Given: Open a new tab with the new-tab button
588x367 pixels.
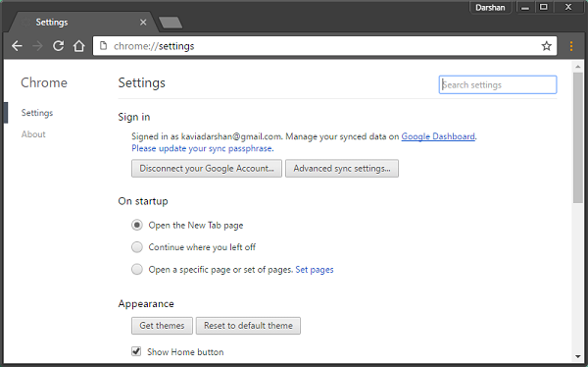Looking at the screenshot, I should point(171,23).
